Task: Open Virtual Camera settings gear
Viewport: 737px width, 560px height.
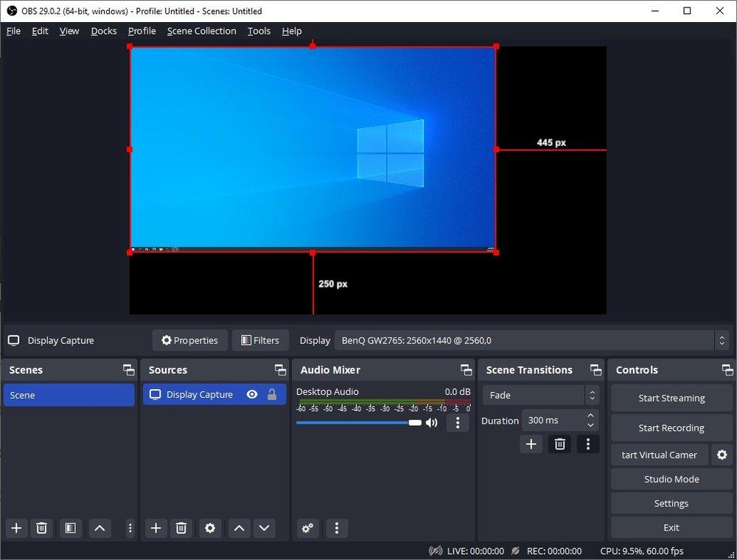Action: [x=722, y=455]
